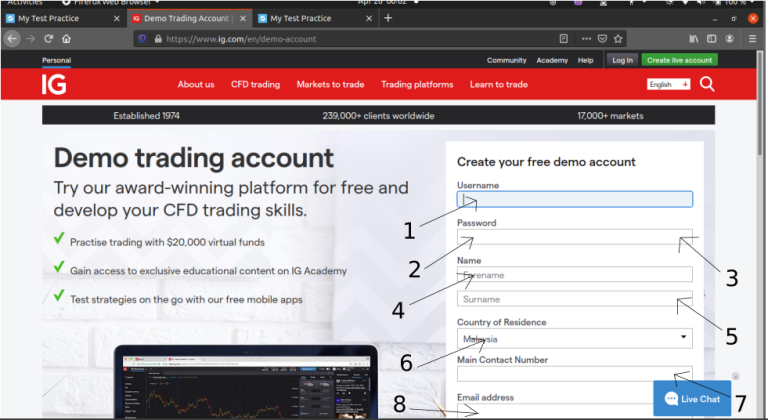Open the tracking protection shield

pyautogui.click(x=142, y=39)
